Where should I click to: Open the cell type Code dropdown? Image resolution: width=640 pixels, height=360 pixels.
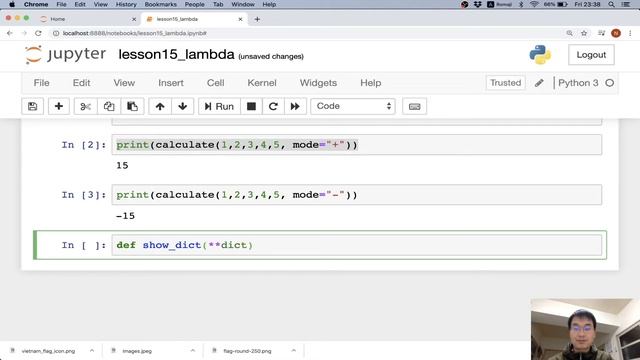tap(353, 106)
